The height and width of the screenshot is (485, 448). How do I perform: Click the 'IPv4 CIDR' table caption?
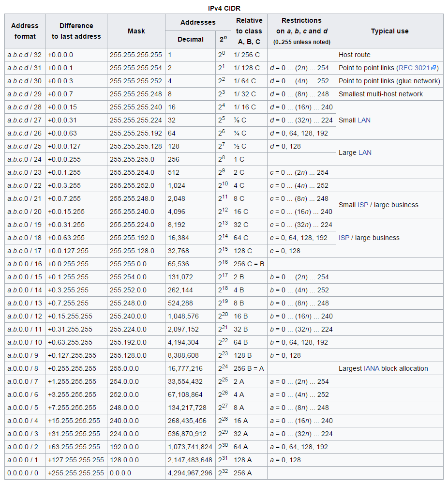pyautogui.click(x=224, y=8)
